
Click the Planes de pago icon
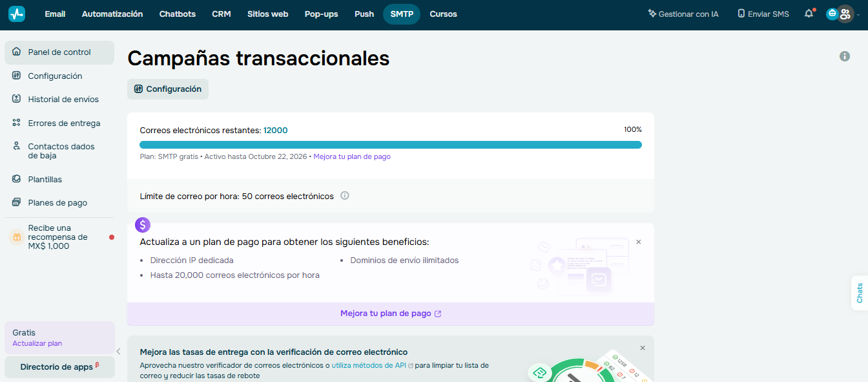pyautogui.click(x=17, y=202)
